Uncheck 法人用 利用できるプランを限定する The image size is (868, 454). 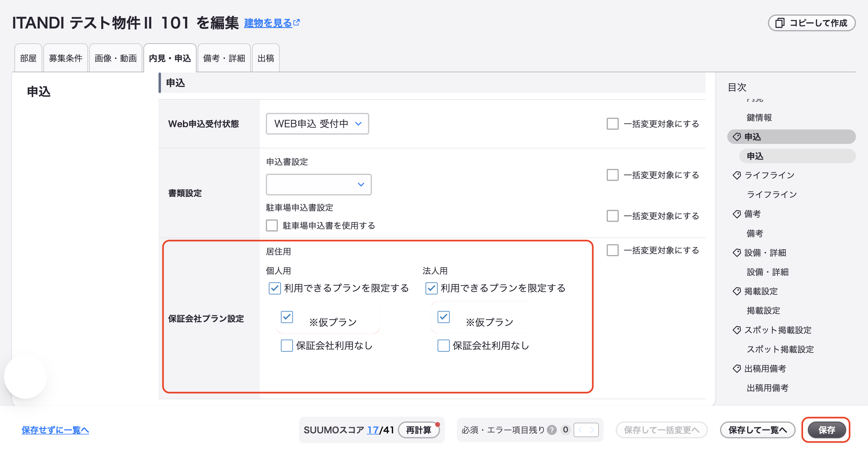click(x=431, y=288)
